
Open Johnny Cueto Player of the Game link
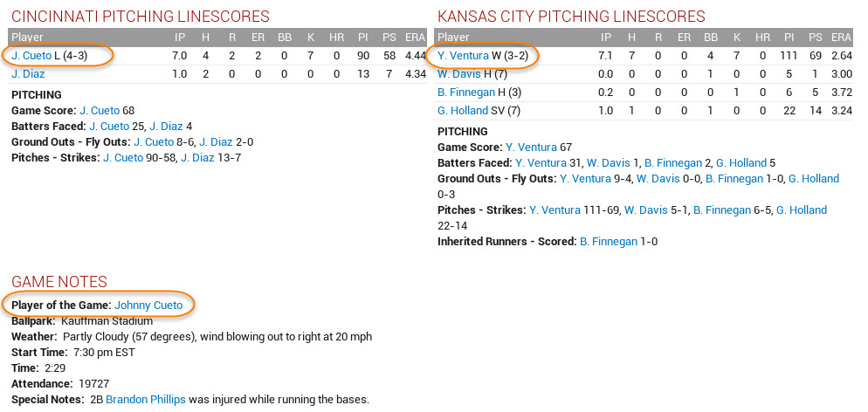coord(148,306)
